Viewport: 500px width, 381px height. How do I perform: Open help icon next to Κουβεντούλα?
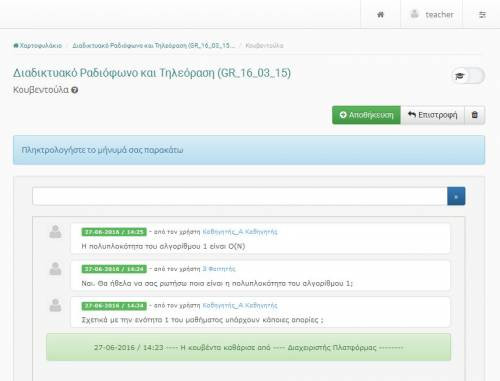click(x=75, y=90)
